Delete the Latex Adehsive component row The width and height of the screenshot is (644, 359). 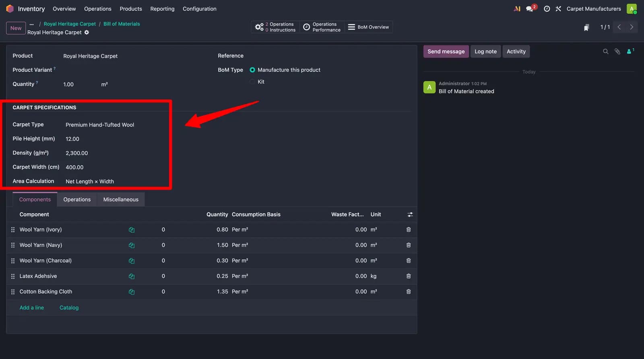(409, 276)
